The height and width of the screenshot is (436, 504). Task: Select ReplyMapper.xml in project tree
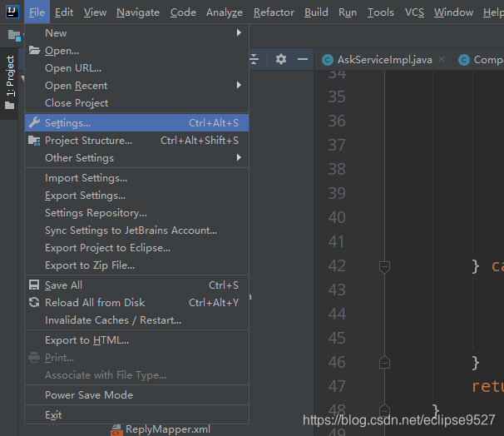tap(168, 429)
